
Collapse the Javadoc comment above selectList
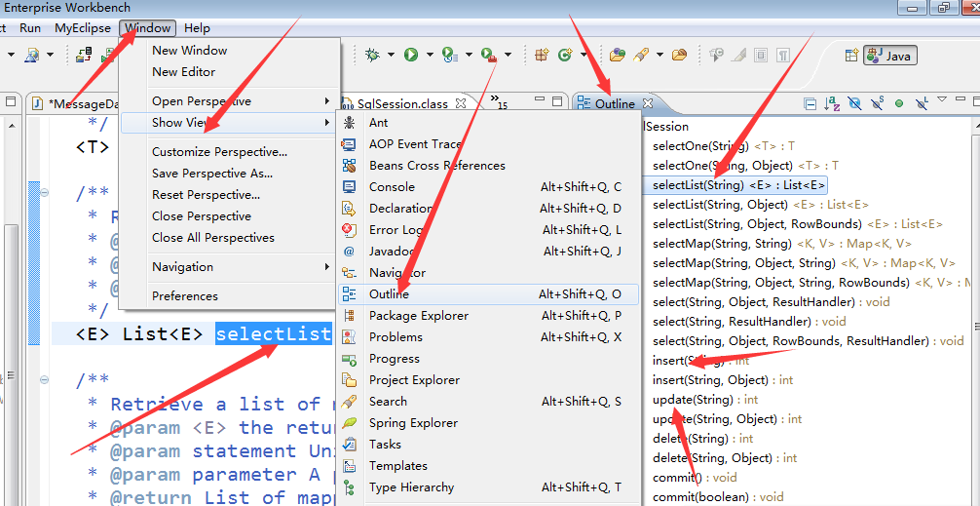[45, 192]
